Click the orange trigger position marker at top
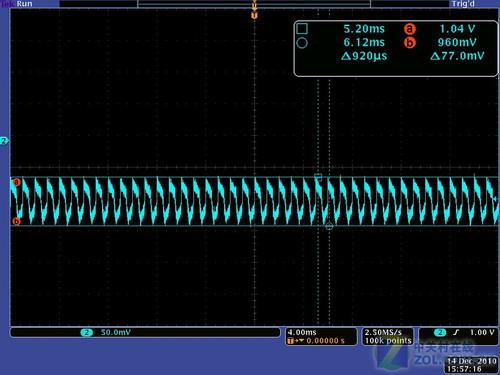The width and height of the screenshot is (500, 375). coord(254,16)
